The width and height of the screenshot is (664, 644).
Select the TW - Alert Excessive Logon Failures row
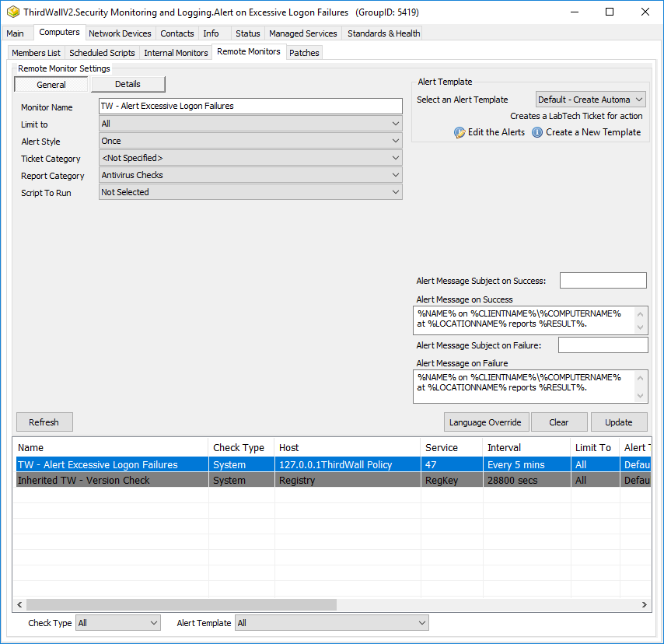pyautogui.click(x=334, y=464)
